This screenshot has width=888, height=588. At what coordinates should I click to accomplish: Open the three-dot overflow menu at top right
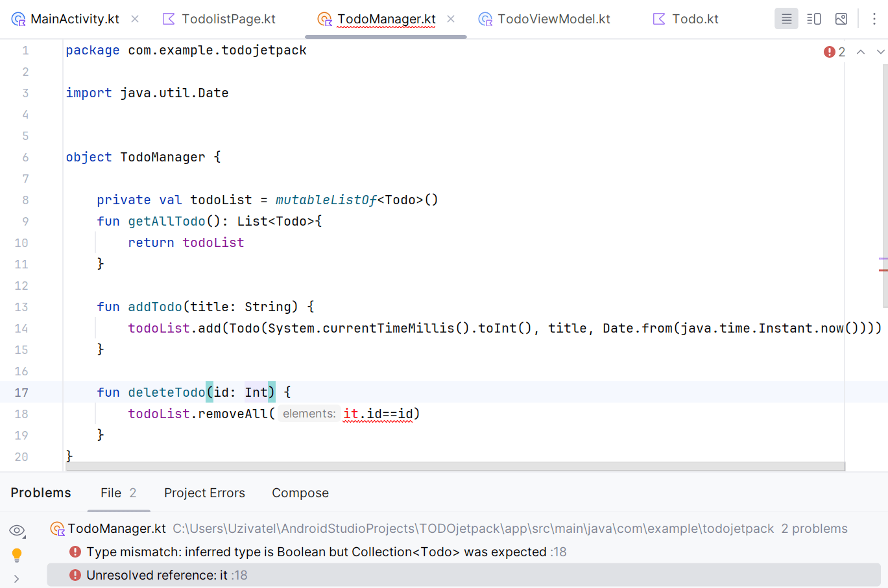tap(874, 19)
